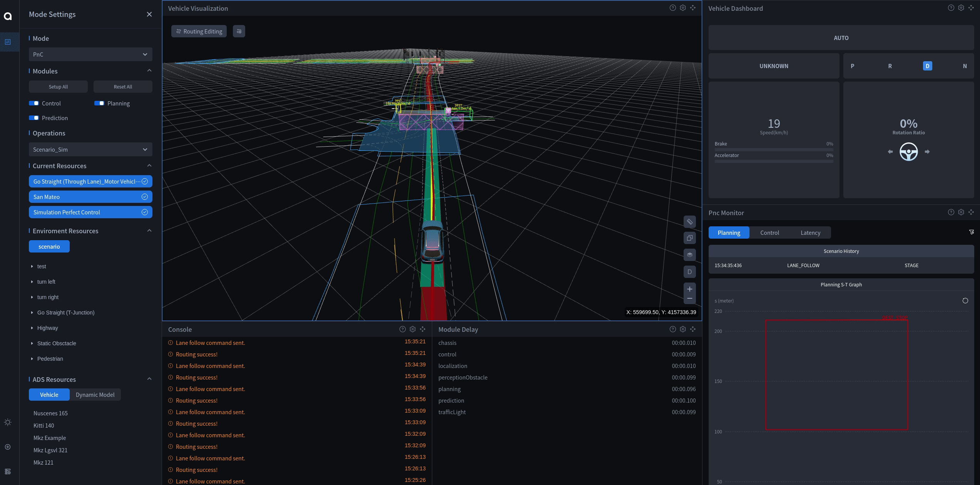Screen dimensions: 980x485
Task: Toggle the Planning module switch
Action: click(99, 103)
